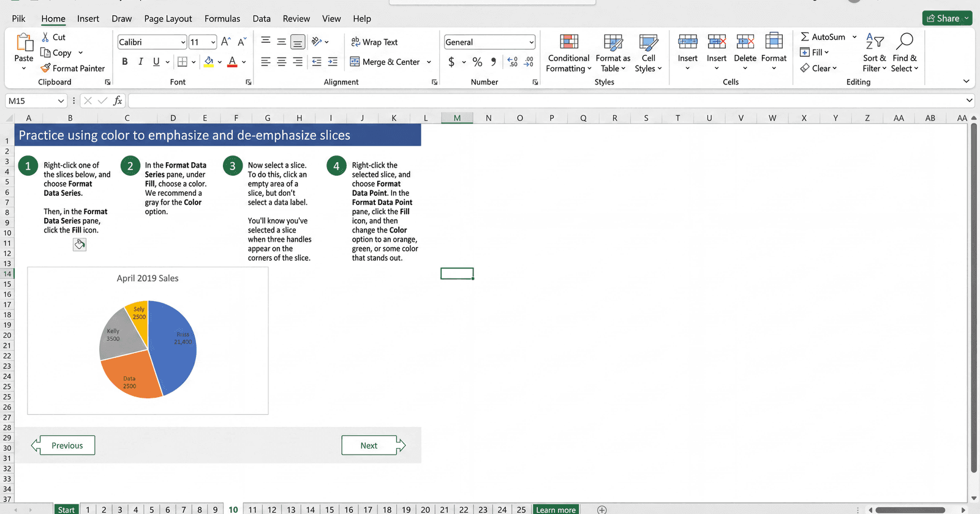
Task: Add a new sheet with plus icon
Action: pos(602,509)
